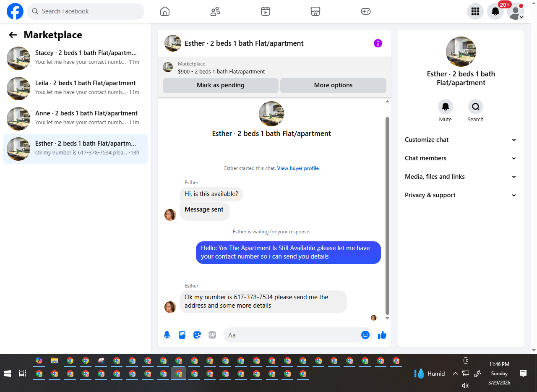The height and width of the screenshot is (392, 537).
Task: Open the Marketplace storefront icon in top navigation
Action: point(315,11)
